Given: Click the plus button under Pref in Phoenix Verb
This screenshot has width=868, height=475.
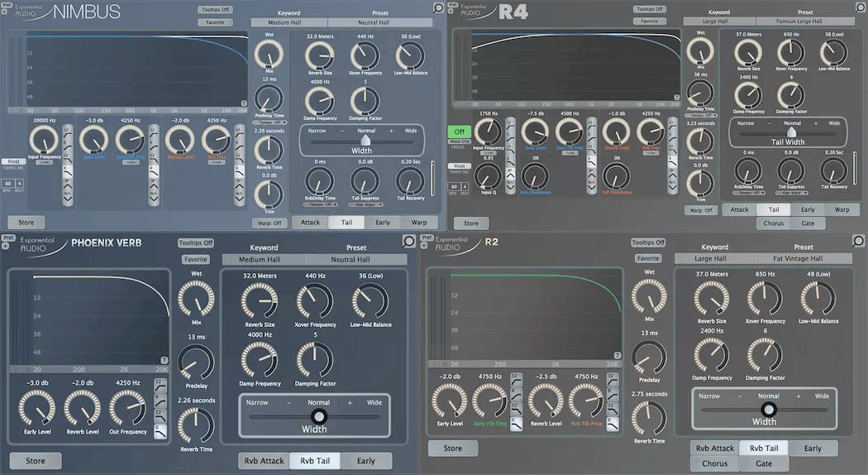Looking at the screenshot, I should [5, 246].
